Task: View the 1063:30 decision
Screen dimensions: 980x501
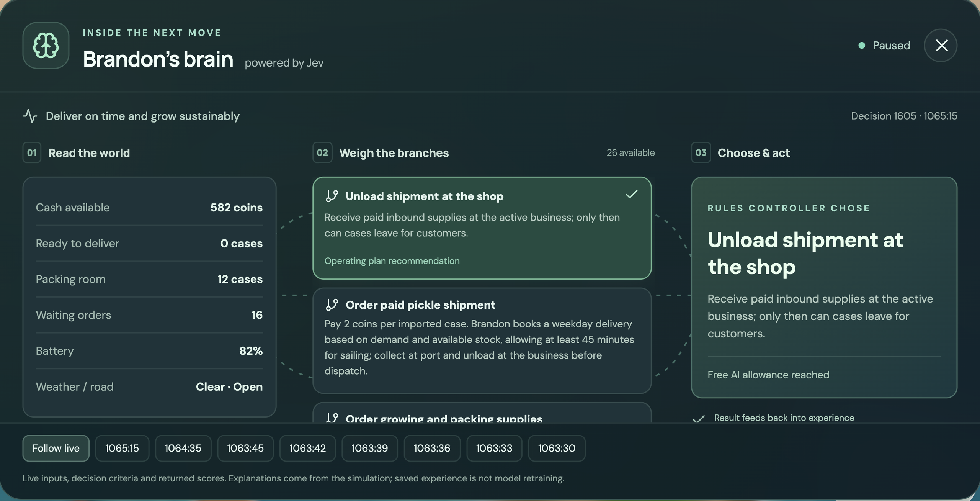Action: 557,448
